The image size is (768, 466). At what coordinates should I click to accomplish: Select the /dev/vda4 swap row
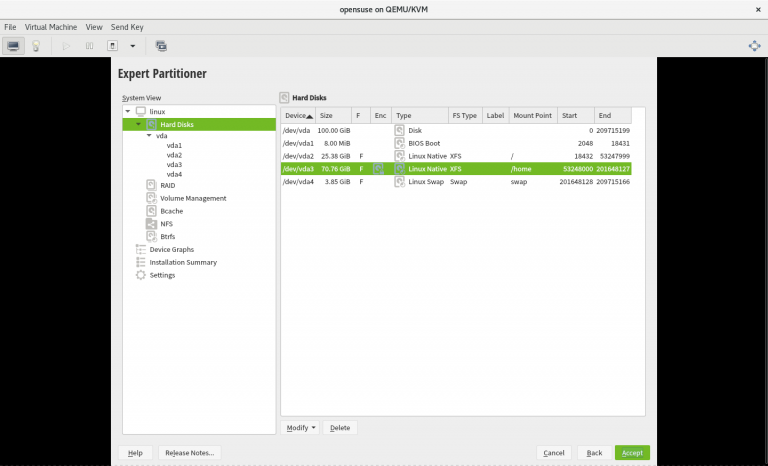[456, 182]
